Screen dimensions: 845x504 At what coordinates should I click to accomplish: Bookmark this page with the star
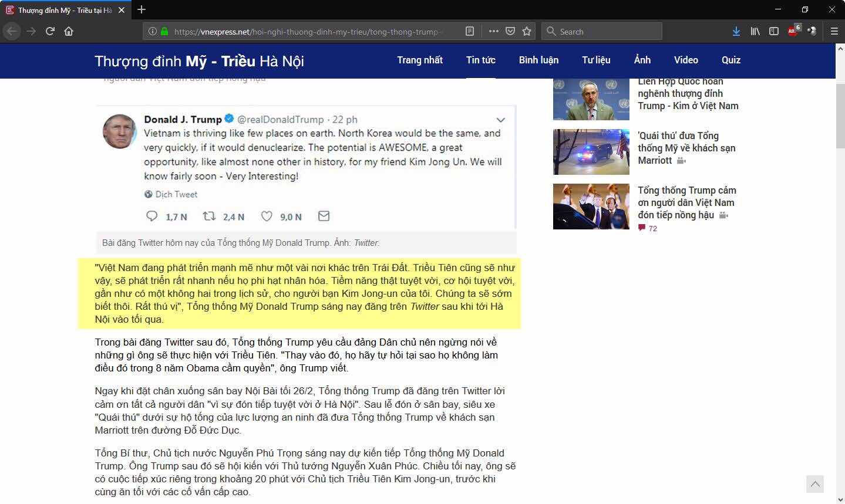(x=527, y=31)
